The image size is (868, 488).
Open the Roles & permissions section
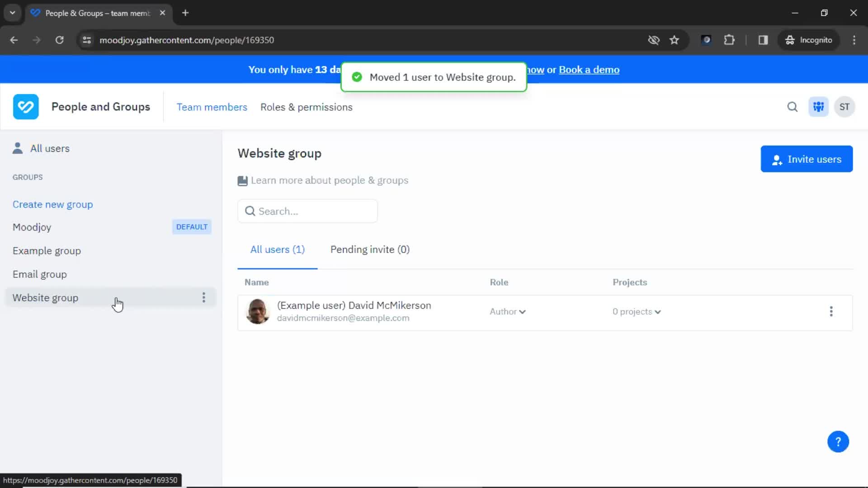[x=307, y=107]
